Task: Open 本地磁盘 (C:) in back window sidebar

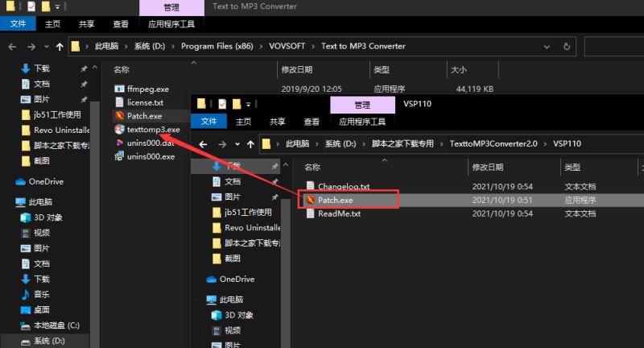Action: click(x=50, y=325)
